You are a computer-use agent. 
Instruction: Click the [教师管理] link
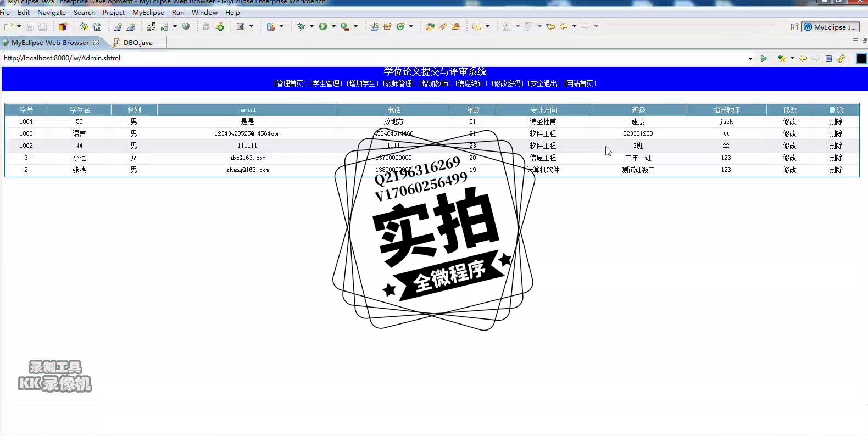[399, 83]
